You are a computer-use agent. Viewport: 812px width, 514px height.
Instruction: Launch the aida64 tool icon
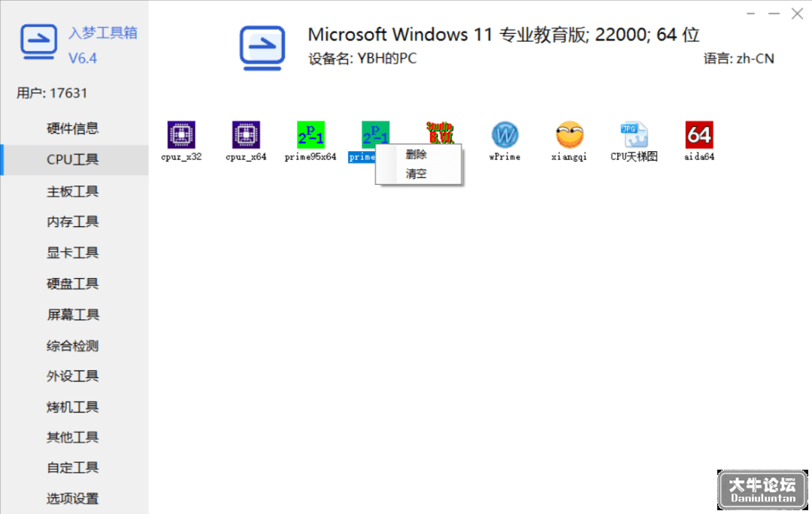point(699,135)
